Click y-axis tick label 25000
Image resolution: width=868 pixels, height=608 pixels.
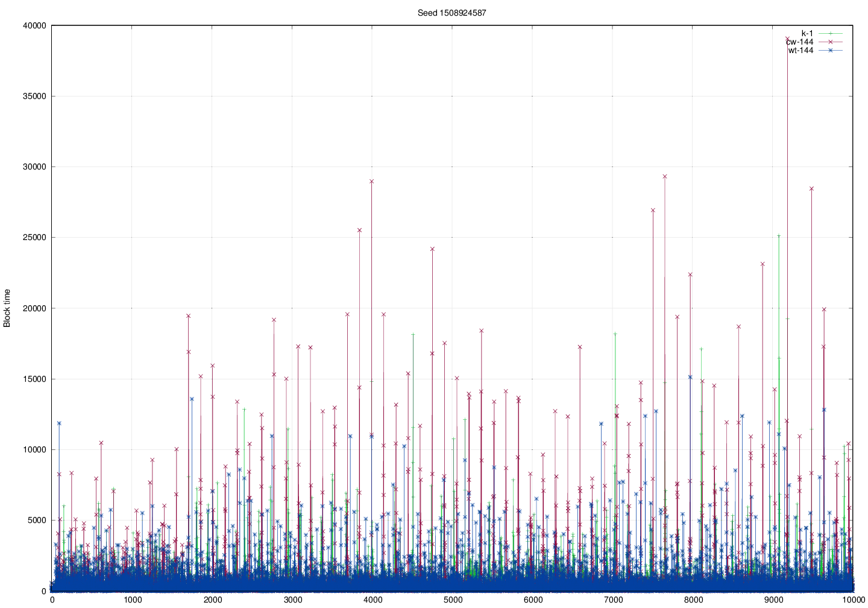pos(34,238)
